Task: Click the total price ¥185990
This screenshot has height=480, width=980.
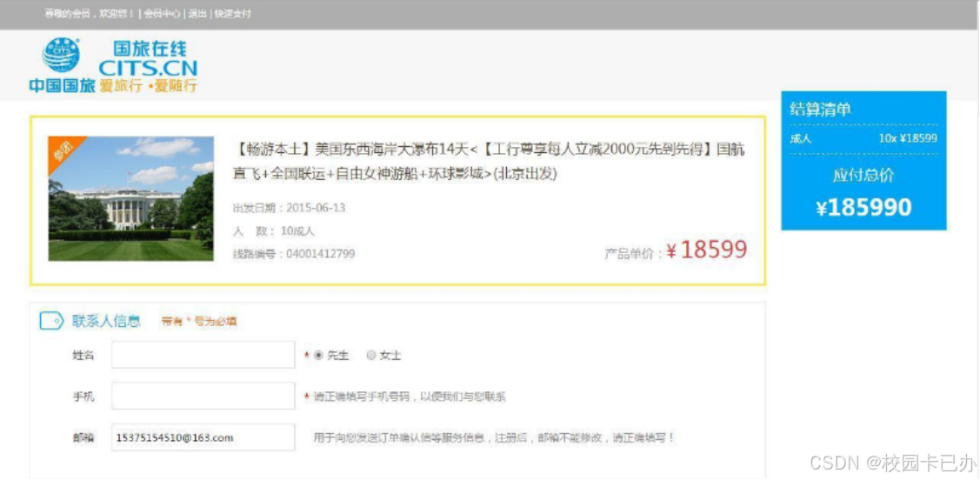Action: pos(863,208)
